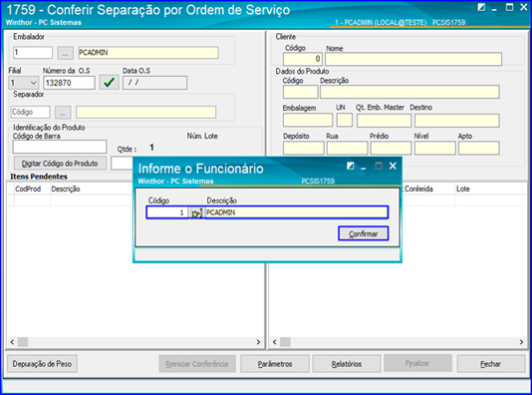Open Depuração de Peso

tap(42, 364)
